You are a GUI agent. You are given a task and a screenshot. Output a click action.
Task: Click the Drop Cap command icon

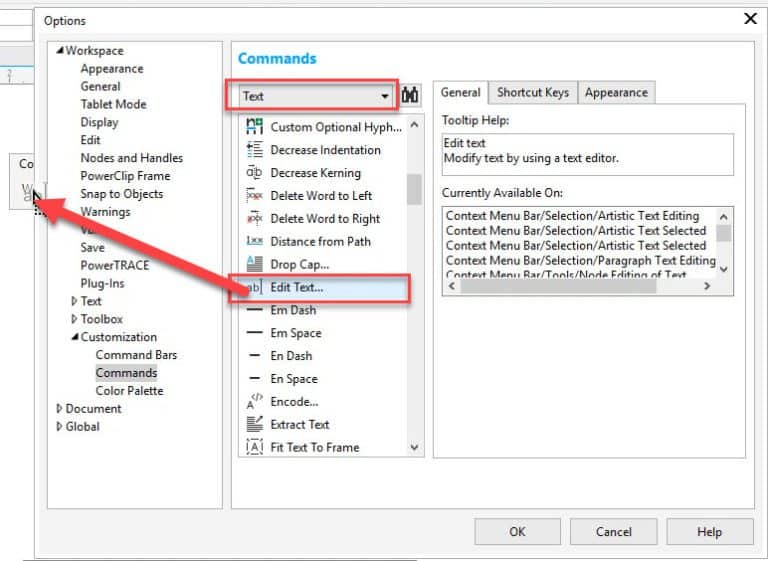pos(254,264)
